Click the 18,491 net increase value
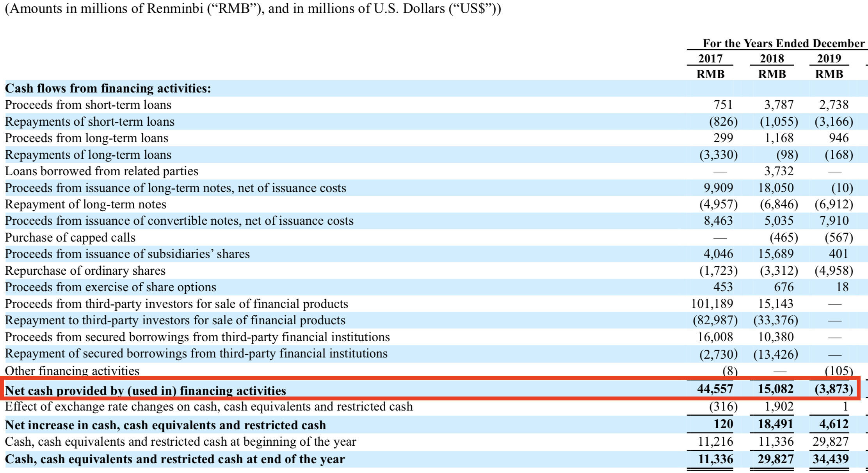This screenshot has width=868, height=473. [776, 424]
